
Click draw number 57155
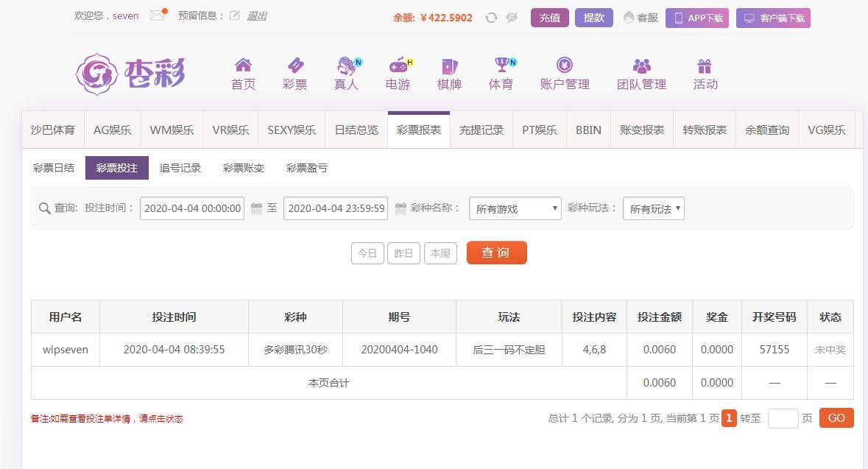(x=775, y=350)
